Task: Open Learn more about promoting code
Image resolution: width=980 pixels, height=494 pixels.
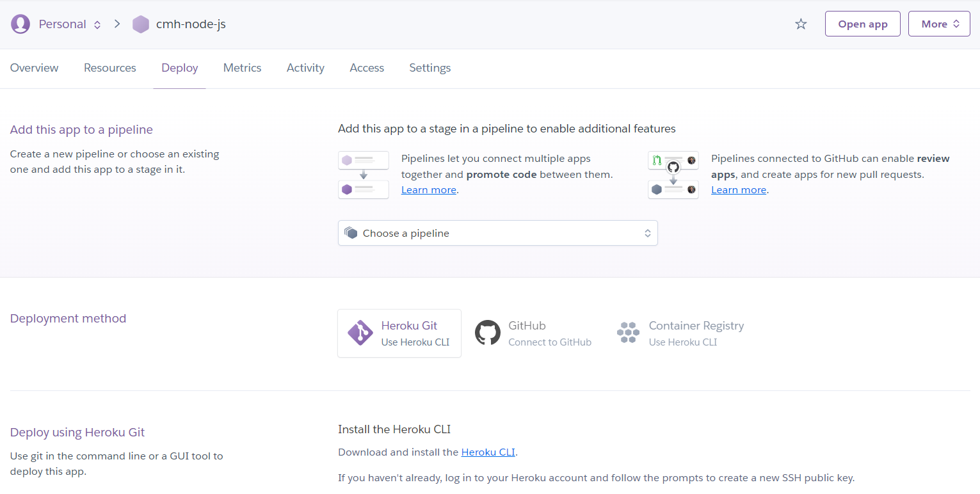Action: [x=429, y=190]
